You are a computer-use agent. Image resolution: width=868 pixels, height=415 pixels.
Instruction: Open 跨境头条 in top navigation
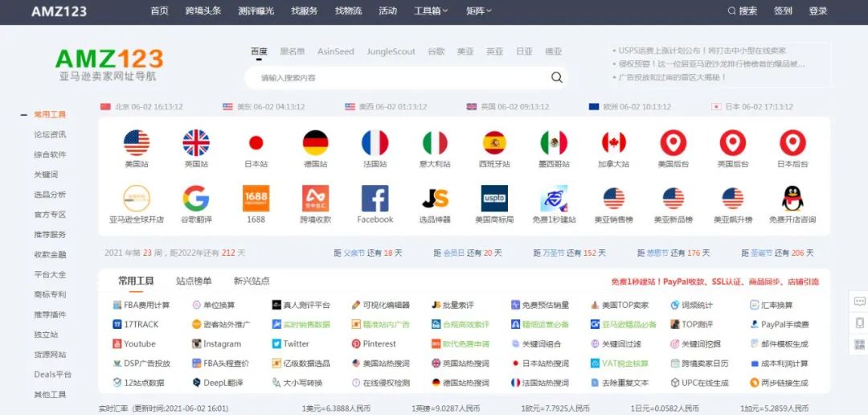click(x=203, y=10)
